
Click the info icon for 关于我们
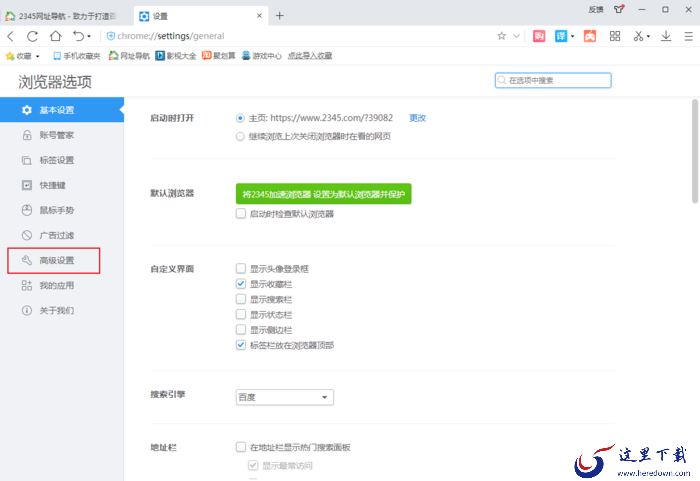tap(27, 310)
